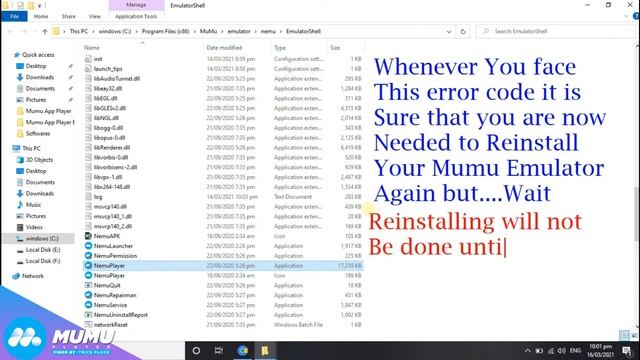
Task: Sort by the Name column header
Action: [92, 48]
